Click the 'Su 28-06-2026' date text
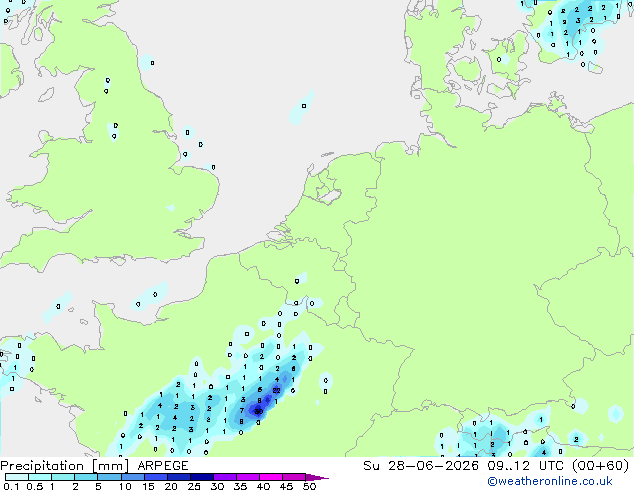 point(421,466)
